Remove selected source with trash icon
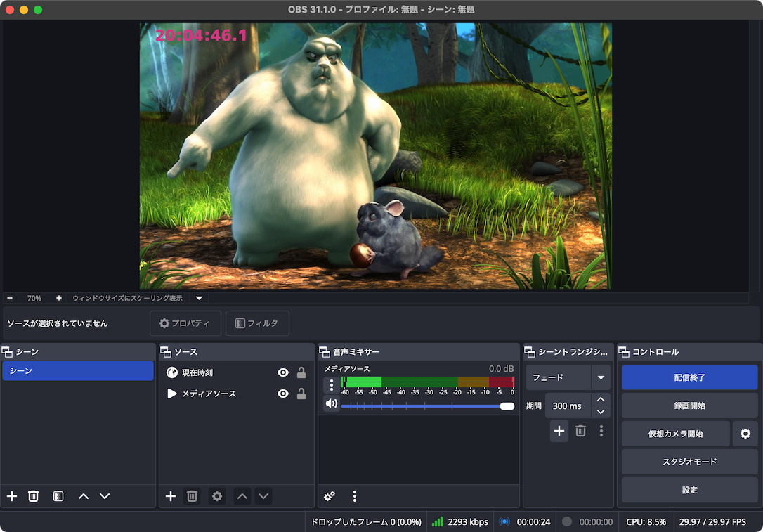763x532 pixels. [x=193, y=496]
